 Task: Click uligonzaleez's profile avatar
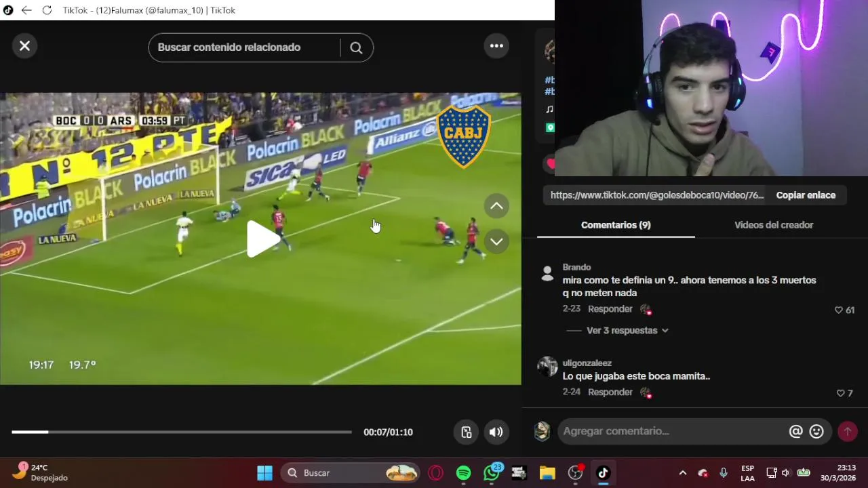click(547, 367)
